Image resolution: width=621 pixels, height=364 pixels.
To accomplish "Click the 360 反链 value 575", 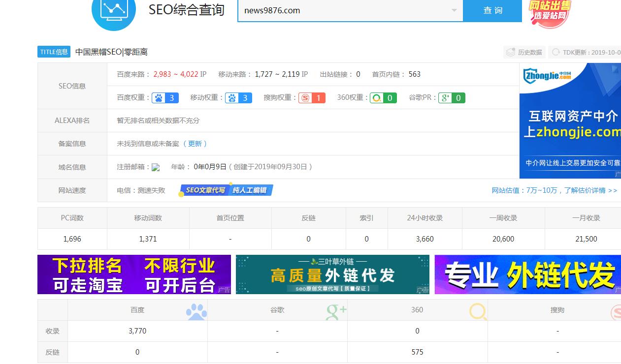I will click(x=417, y=352).
